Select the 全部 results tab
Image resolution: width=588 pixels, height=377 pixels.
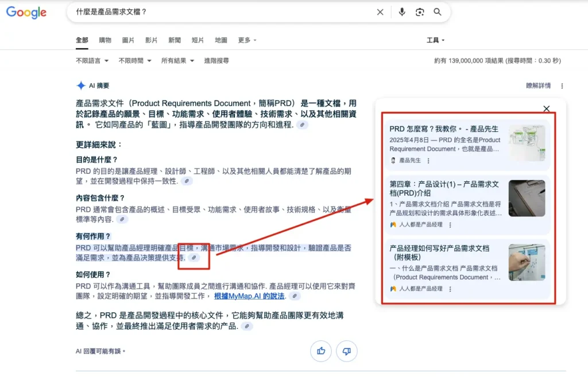(x=82, y=40)
